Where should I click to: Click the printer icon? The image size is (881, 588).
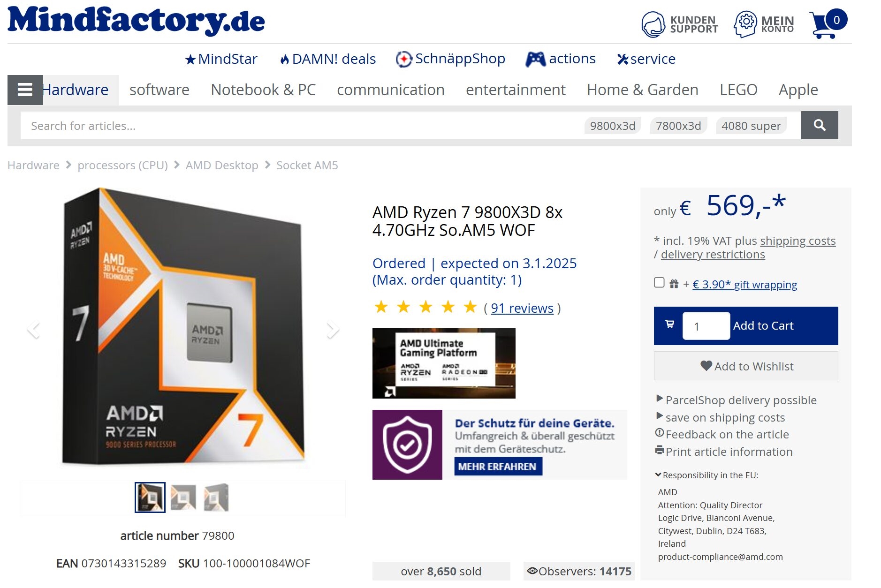660,451
